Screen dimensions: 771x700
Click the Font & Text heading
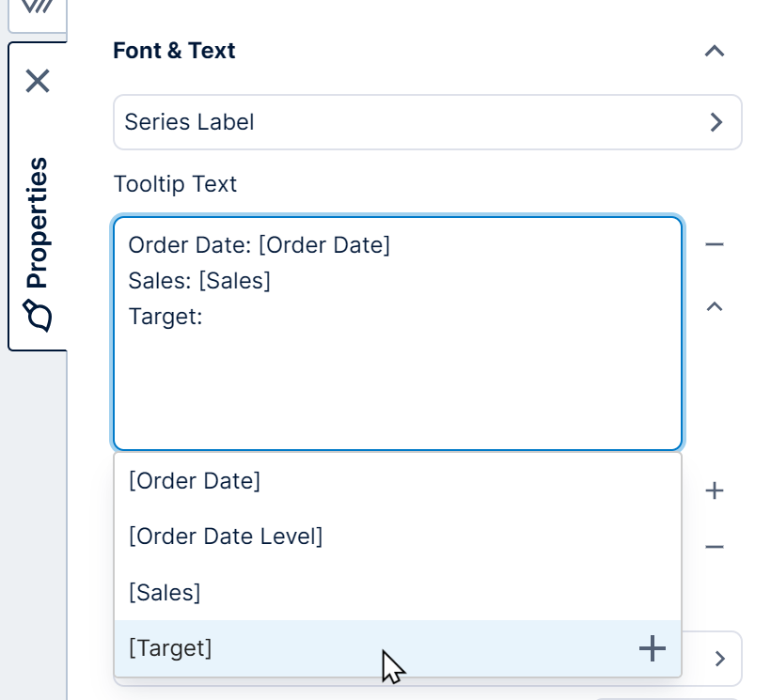tap(174, 51)
